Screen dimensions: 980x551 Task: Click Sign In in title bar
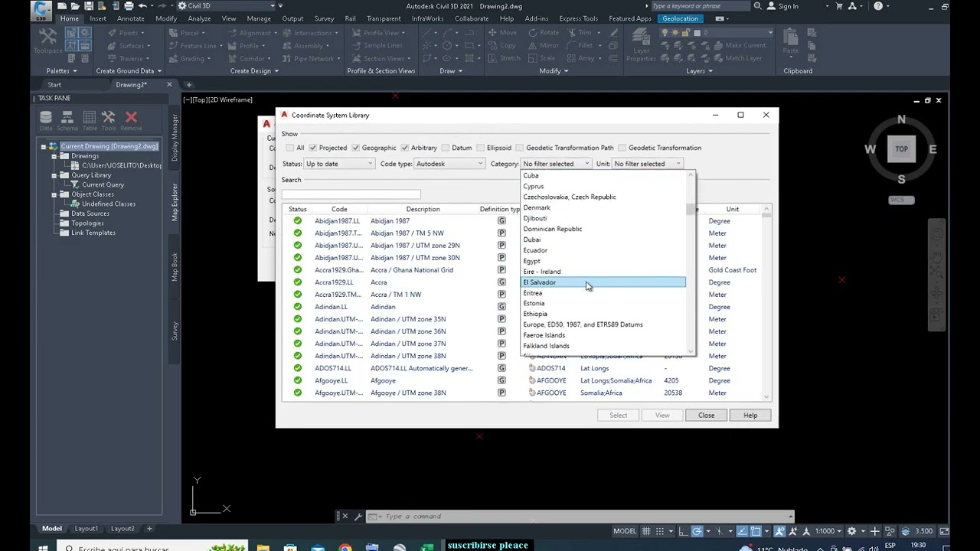(782, 6)
